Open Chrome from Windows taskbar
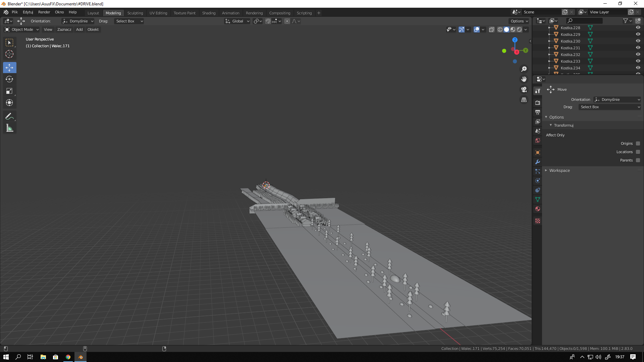The image size is (644, 362). (68, 357)
